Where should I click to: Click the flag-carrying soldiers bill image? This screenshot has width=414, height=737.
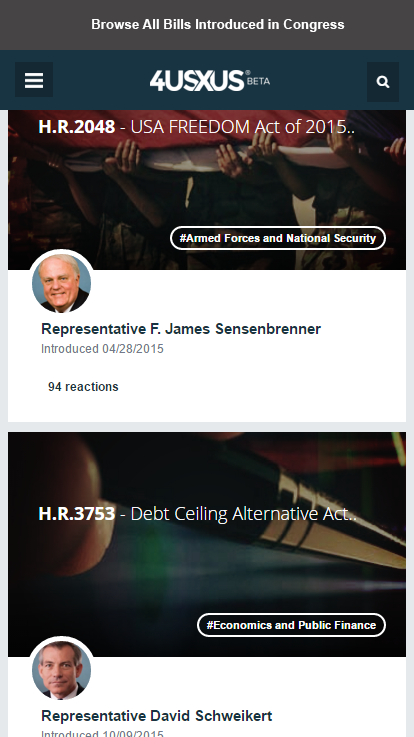pos(207,190)
